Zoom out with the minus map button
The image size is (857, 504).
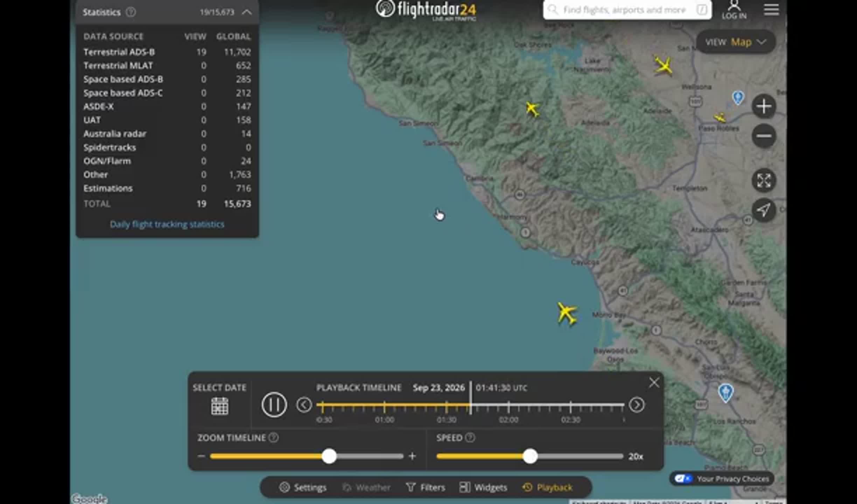pyautogui.click(x=764, y=136)
